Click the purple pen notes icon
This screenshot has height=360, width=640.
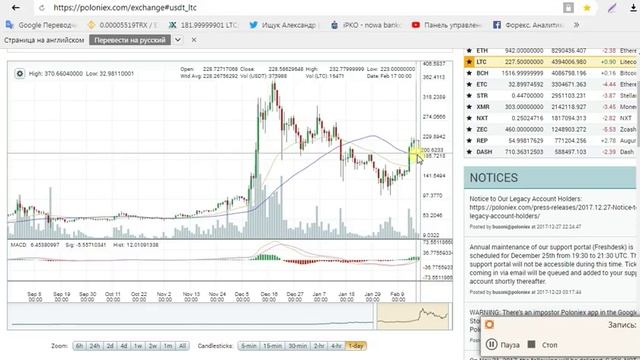tap(612, 8)
